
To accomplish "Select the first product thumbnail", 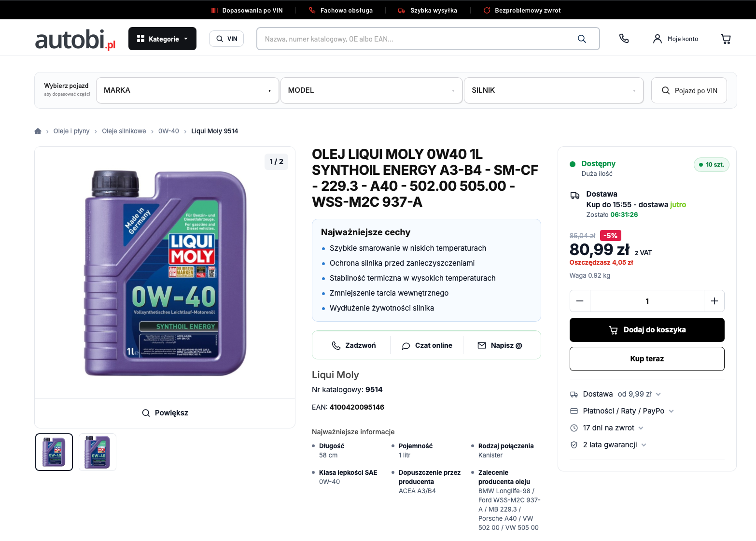I will click(x=54, y=452).
